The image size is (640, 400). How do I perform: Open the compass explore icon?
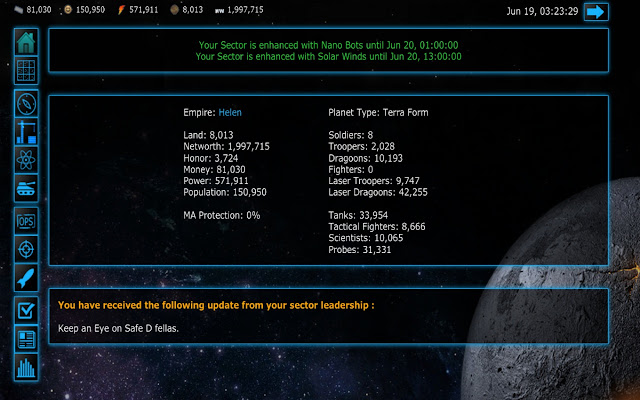[26, 104]
